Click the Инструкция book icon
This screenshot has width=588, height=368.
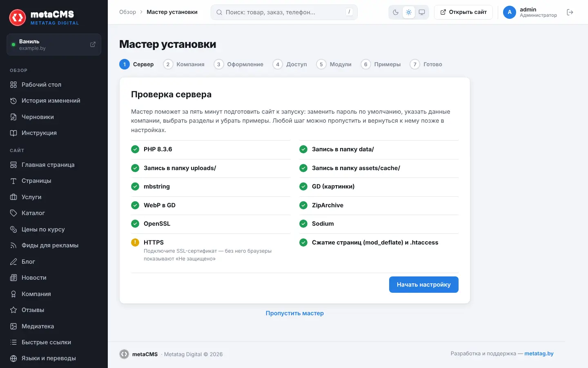click(x=13, y=133)
